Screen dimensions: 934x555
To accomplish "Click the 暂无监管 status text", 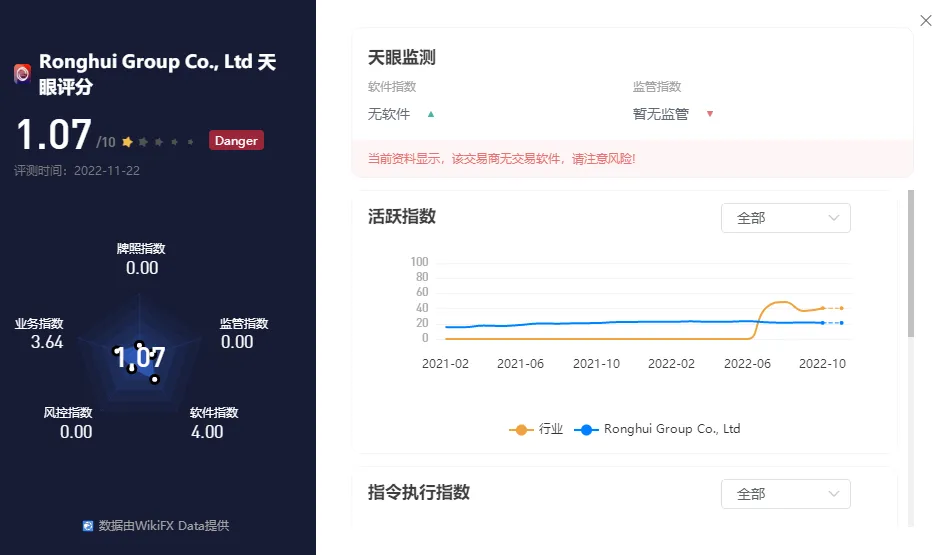I will coord(661,114).
